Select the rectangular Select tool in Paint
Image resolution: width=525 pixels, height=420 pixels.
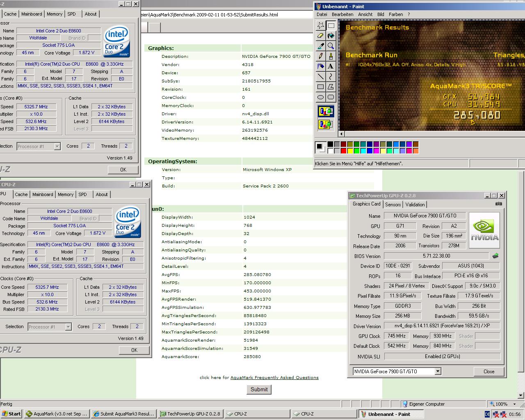tap(331, 25)
